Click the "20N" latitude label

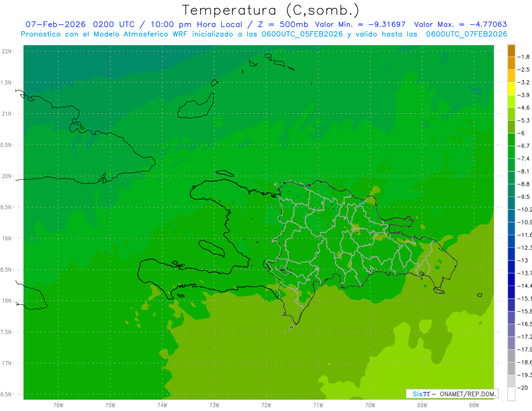(7, 176)
